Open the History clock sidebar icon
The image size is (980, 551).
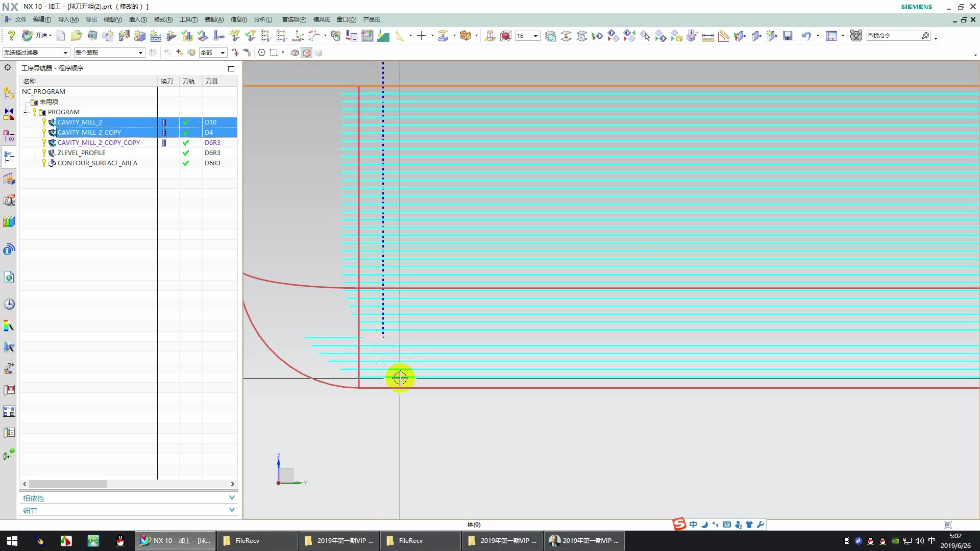click(x=9, y=305)
